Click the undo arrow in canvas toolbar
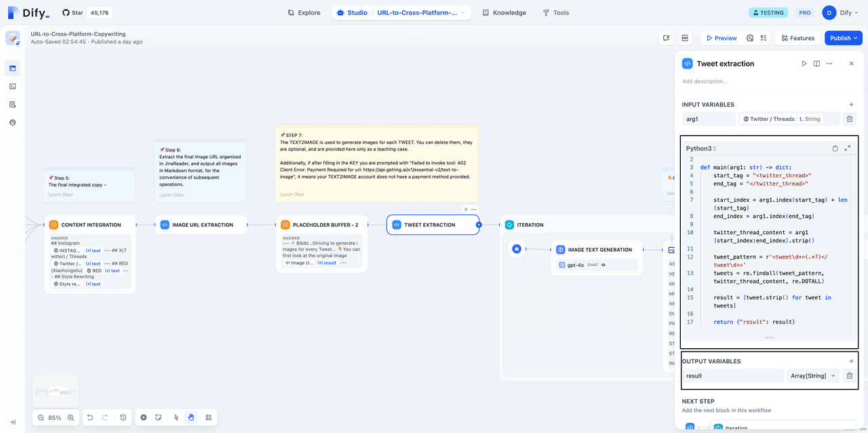The width and height of the screenshot is (868, 433). 90,417
